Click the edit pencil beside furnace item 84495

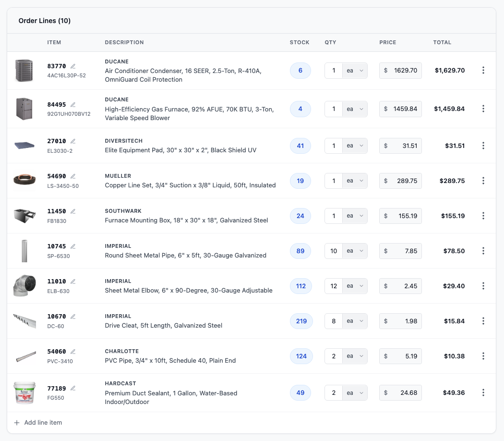tap(72, 104)
